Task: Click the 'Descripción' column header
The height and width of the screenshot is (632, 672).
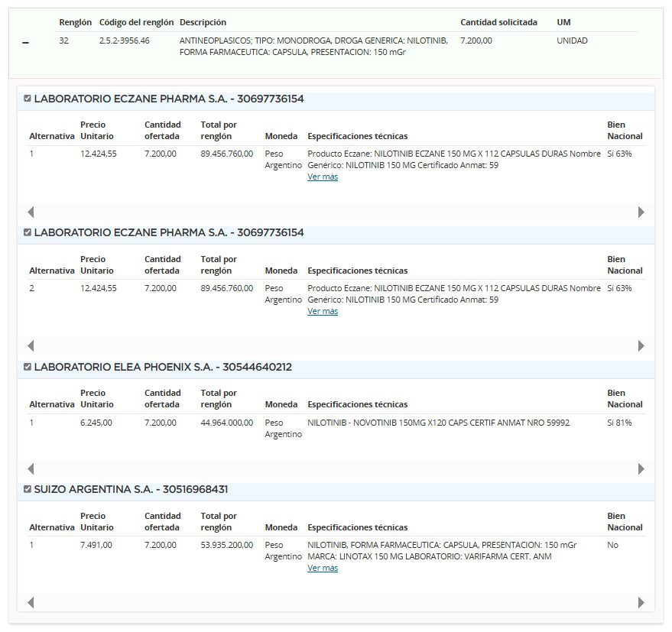Action: coord(203,22)
